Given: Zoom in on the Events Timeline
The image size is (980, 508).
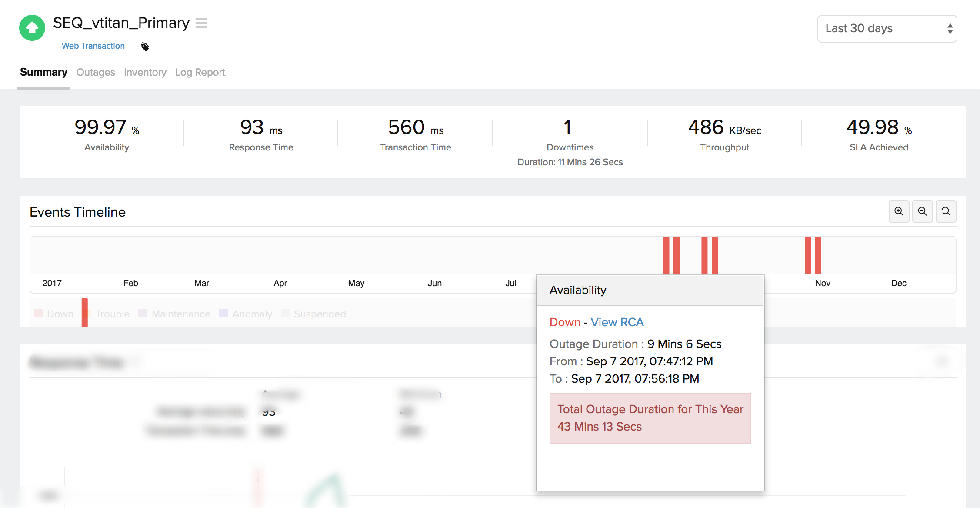Looking at the screenshot, I should [x=899, y=211].
